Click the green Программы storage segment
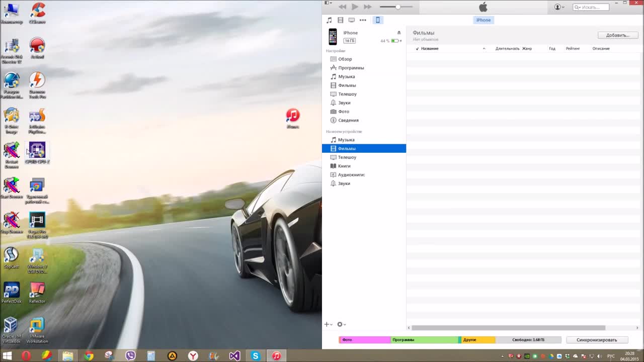644x362 pixels. pos(425,340)
